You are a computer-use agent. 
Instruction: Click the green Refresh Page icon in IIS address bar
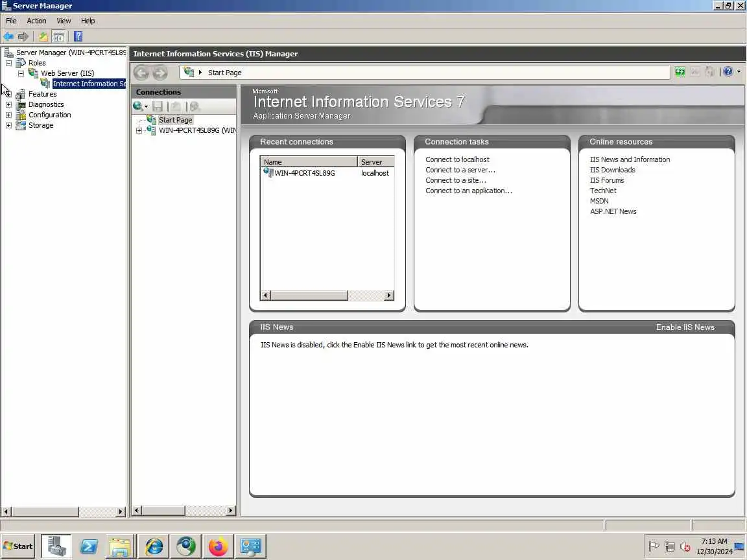680,72
